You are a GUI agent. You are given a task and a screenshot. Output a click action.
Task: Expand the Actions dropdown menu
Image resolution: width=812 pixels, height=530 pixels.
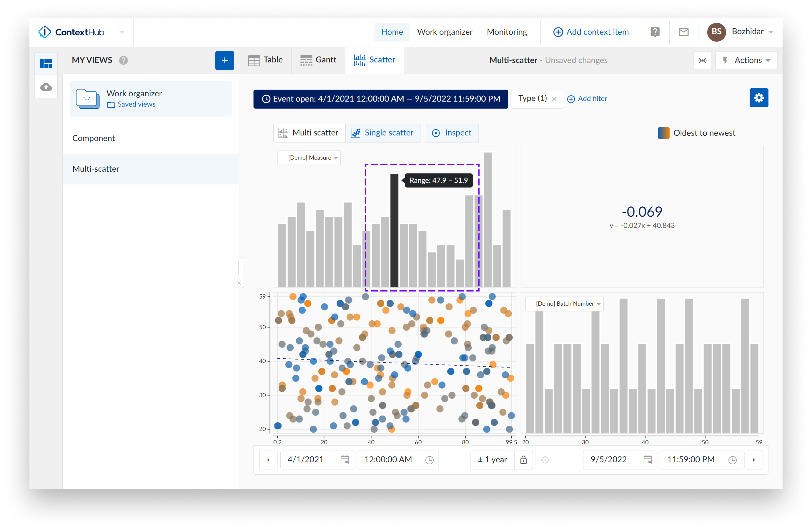[746, 60]
